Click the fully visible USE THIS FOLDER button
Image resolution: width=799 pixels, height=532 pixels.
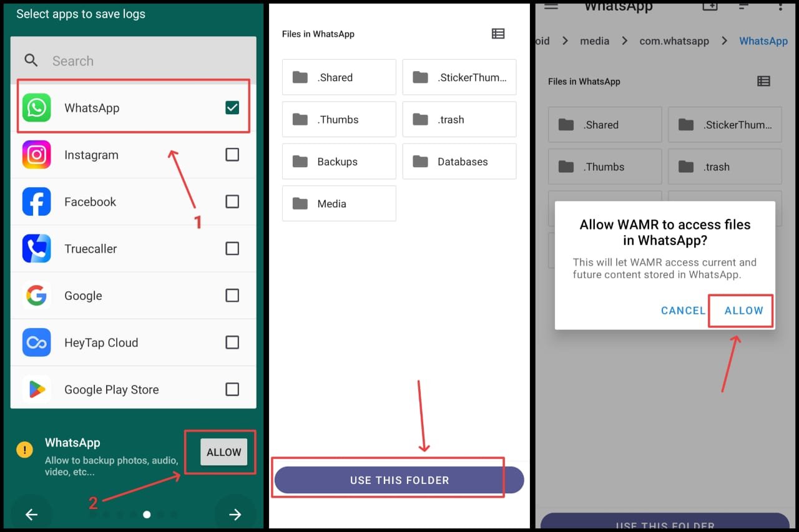(399, 480)
